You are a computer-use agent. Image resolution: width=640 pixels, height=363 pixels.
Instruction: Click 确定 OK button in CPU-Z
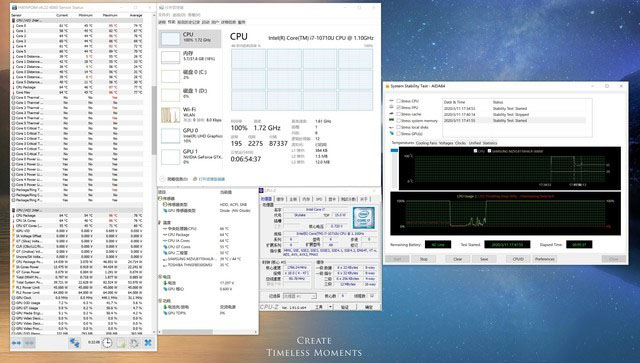[x=369, y=307]
